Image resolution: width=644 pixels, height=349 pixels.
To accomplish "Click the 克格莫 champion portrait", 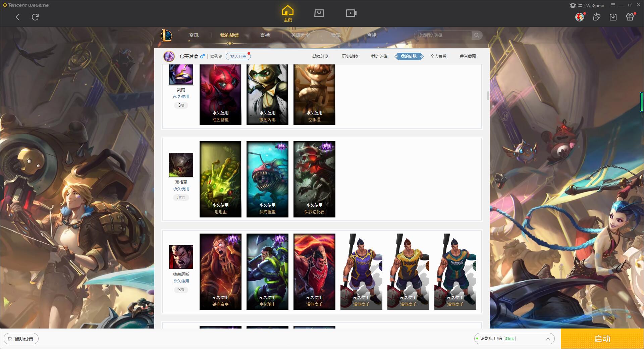I will [181, 164].
